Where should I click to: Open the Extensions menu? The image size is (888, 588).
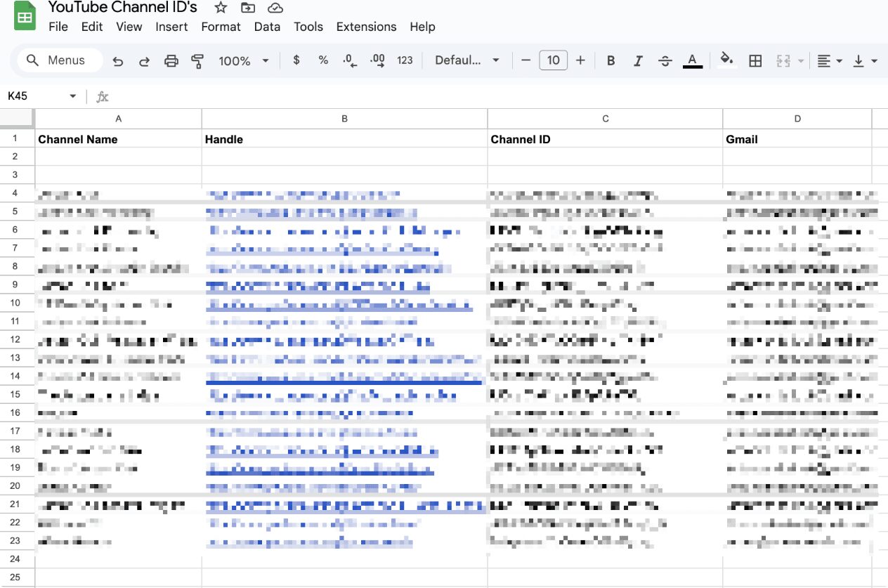coord(366,27)
